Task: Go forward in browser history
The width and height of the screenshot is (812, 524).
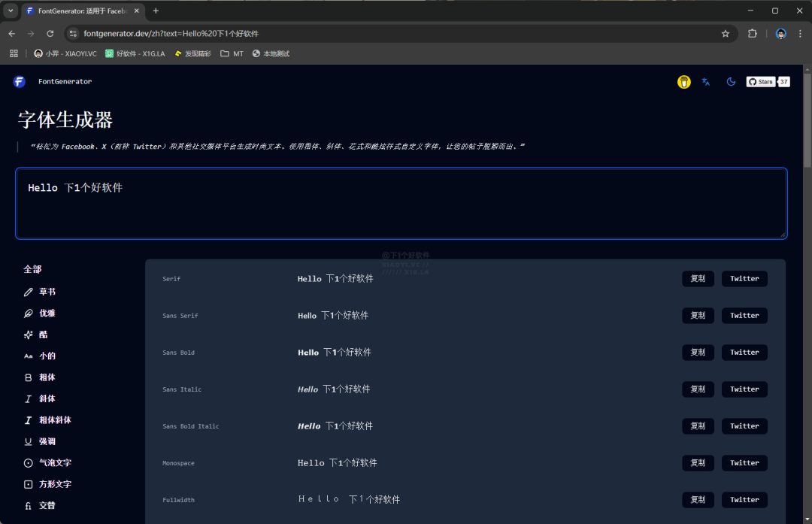Action: click(31, 34)
